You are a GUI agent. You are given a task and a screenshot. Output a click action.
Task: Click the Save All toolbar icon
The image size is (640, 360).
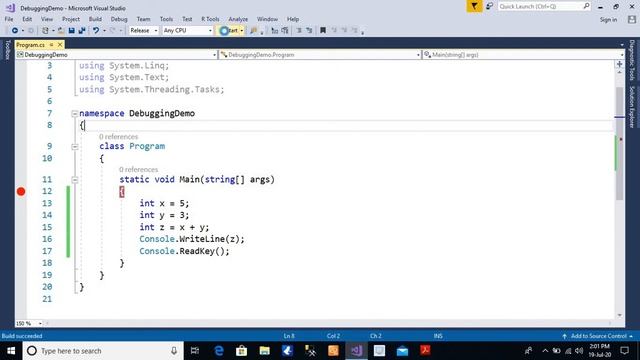[x=82, y=31]
